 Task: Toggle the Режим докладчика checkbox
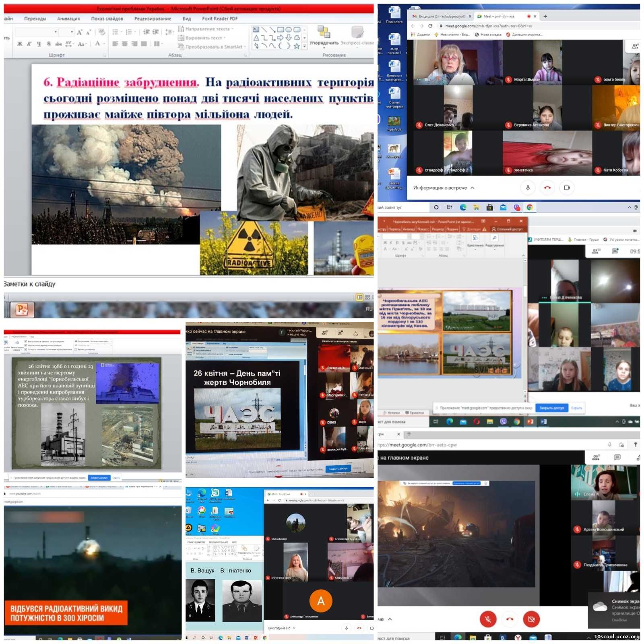click(76, 349)
